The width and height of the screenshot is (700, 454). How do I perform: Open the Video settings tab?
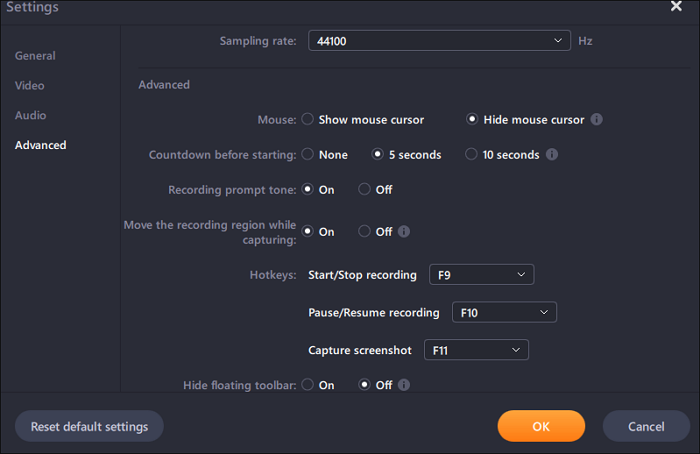pyautogui.click(x=30, y=86)
